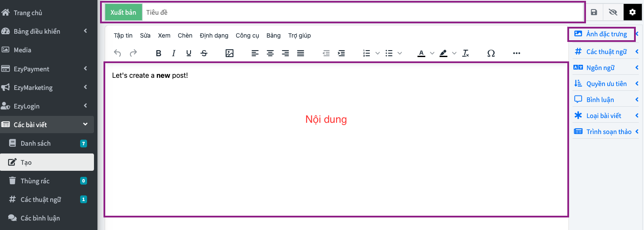The height and width of the screenshot is (230, 644).
Task: Expand the Bình luận panel
Action: pyautogui.click(x=606, y=99)
